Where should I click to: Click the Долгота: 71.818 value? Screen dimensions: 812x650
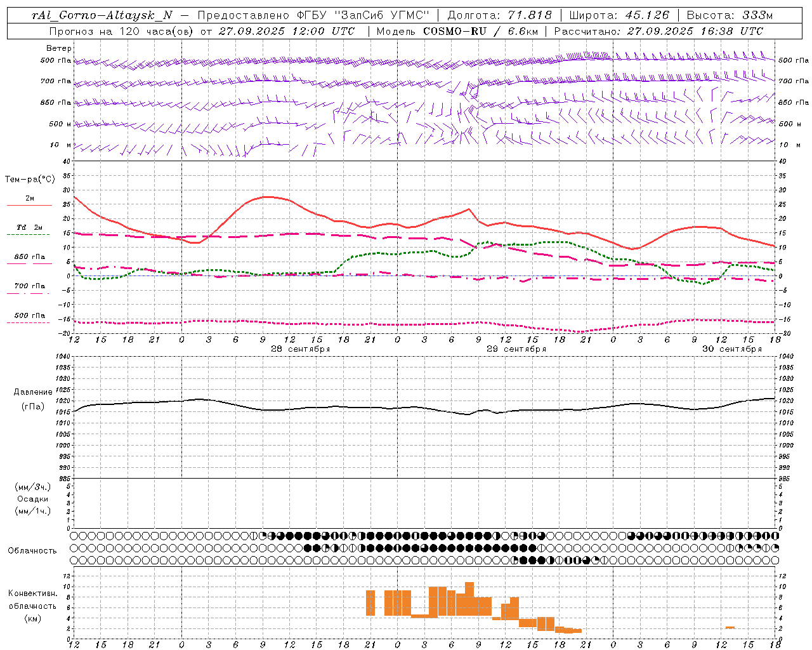tap(500, 15)
